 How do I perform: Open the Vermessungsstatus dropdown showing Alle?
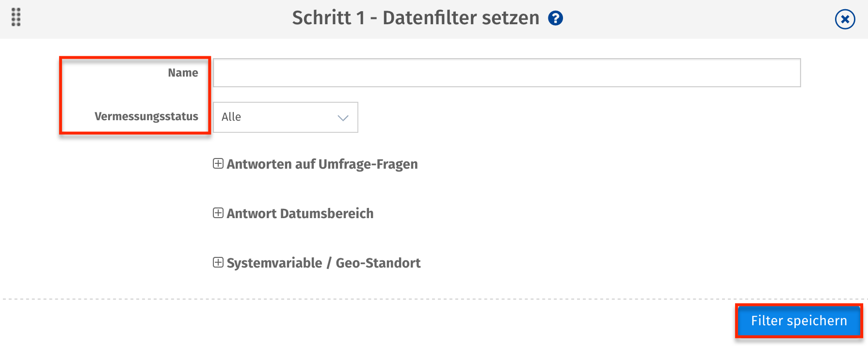click(285, 117)
